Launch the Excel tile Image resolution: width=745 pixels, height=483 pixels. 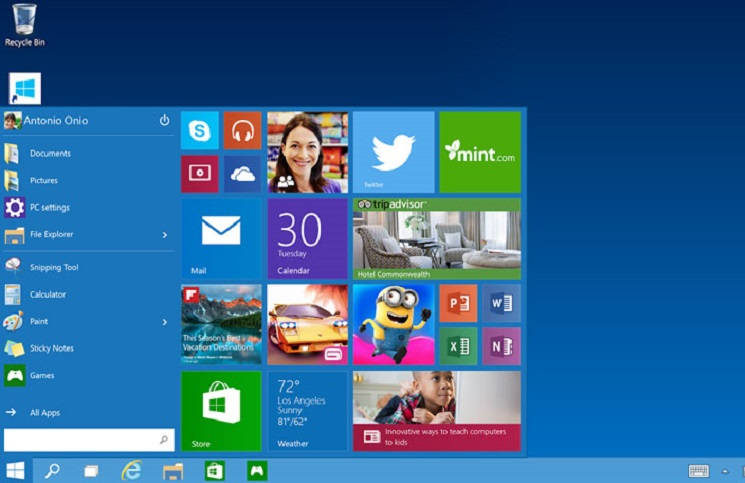458,346
